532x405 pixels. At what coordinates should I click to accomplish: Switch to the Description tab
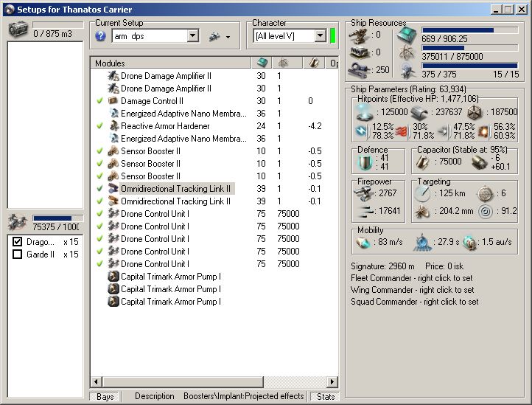click(x=155, y=396)
